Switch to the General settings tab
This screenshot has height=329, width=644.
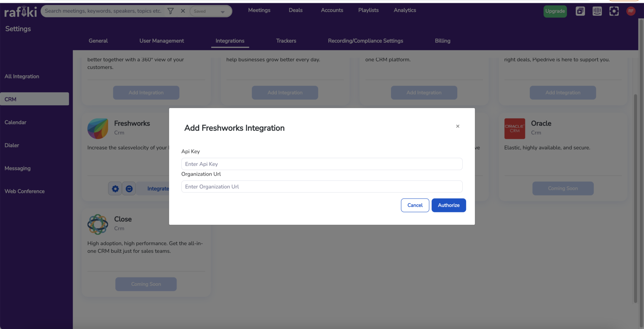click(98, 41)
